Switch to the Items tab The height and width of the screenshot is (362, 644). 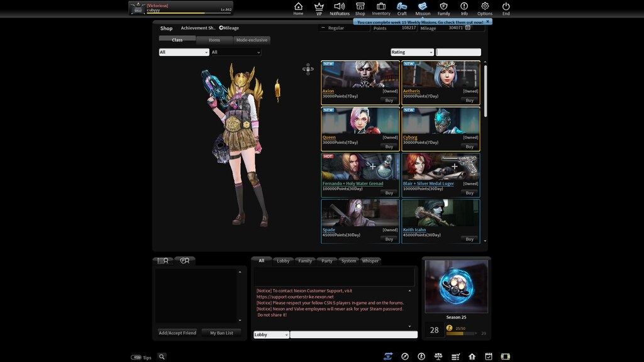[x=214, y=40]
